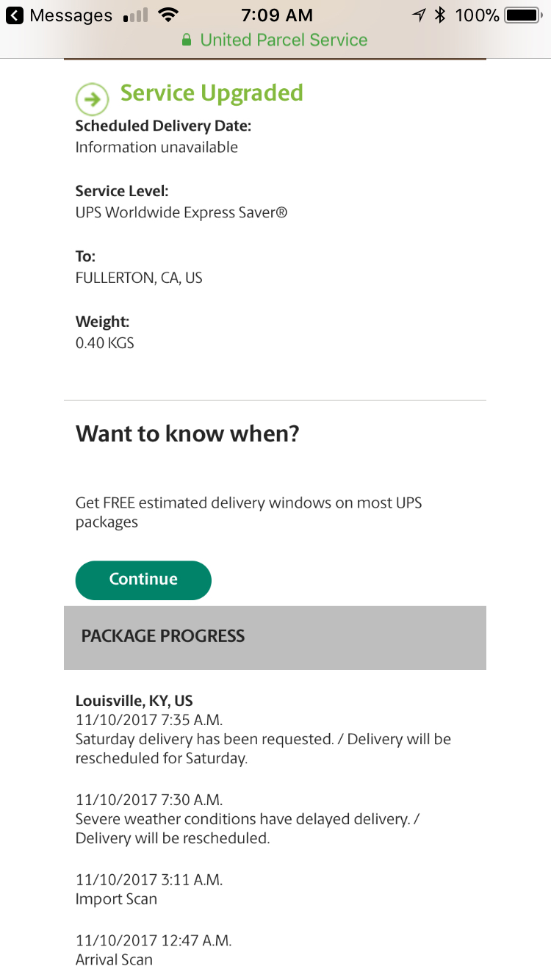This screenshot has height=980, width=551.
Task: Tap the United Parcel Service address bar
Action: [x=284, y=40]
